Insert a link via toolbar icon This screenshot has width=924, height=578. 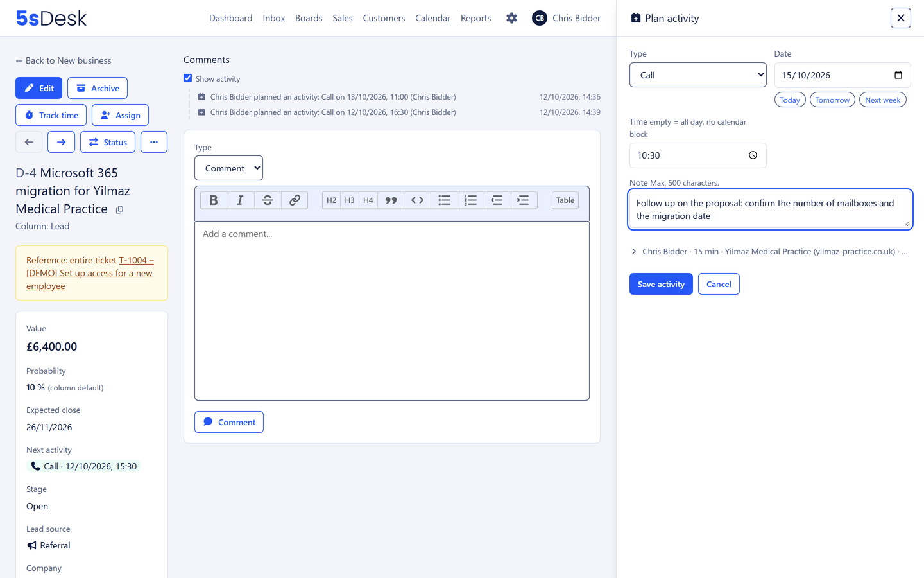[x=295, y=200]
